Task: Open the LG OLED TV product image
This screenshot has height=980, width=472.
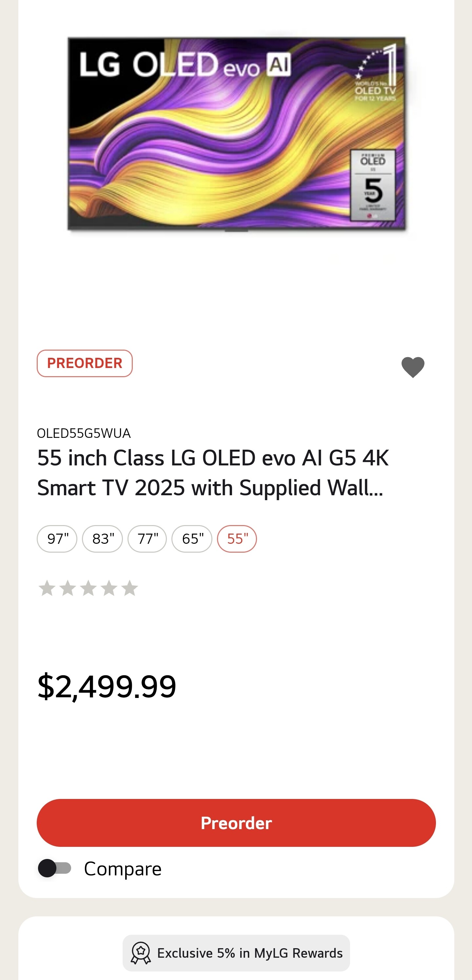Action: (x=236, y=133)
